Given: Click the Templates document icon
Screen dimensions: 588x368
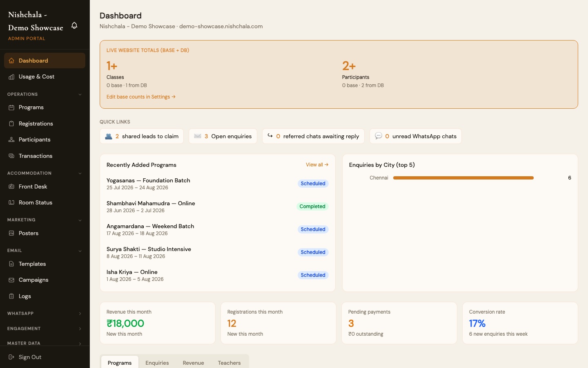Looking at the screenshot, I should click(x=11, y=264).
